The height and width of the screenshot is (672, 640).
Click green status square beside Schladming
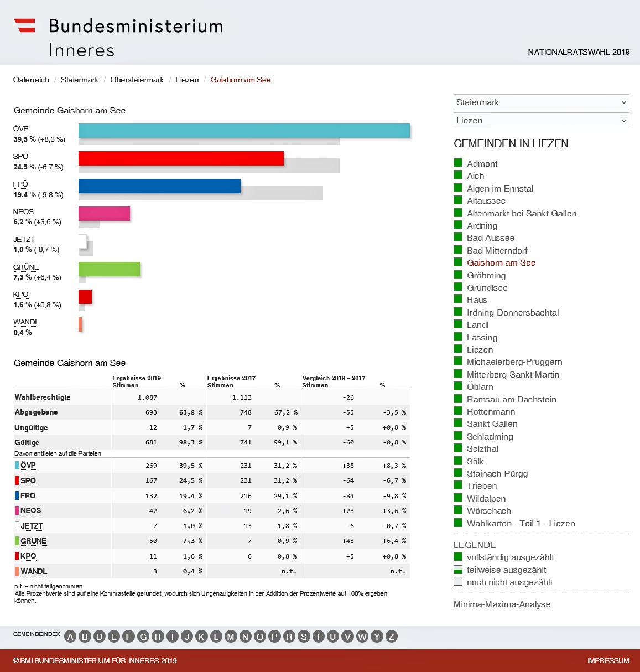pos(458,436)
